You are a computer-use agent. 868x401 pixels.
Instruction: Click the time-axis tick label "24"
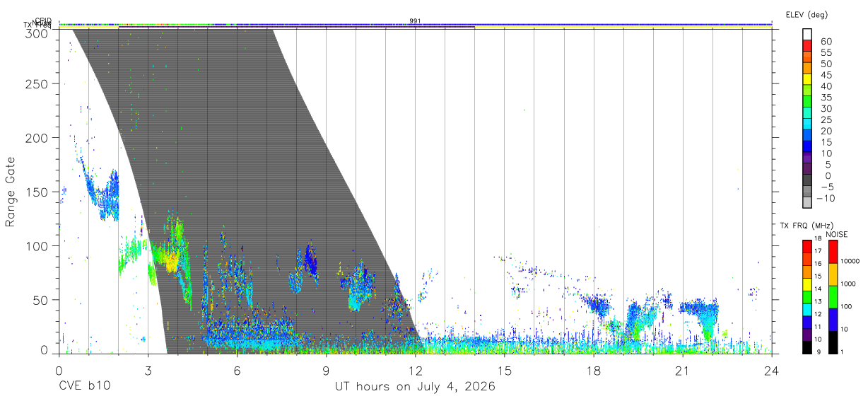(x=772, y=371)
